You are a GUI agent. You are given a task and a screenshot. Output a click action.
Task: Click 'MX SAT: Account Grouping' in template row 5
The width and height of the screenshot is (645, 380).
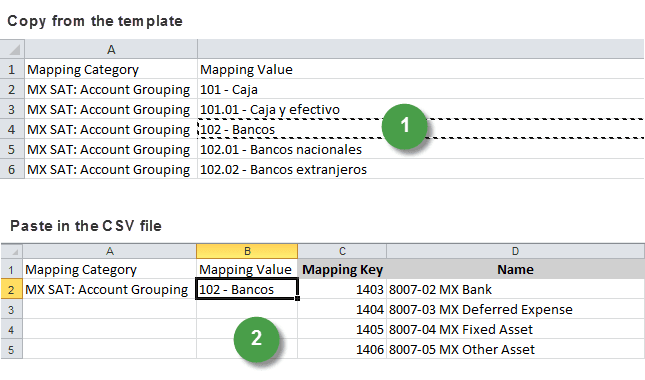111,149
